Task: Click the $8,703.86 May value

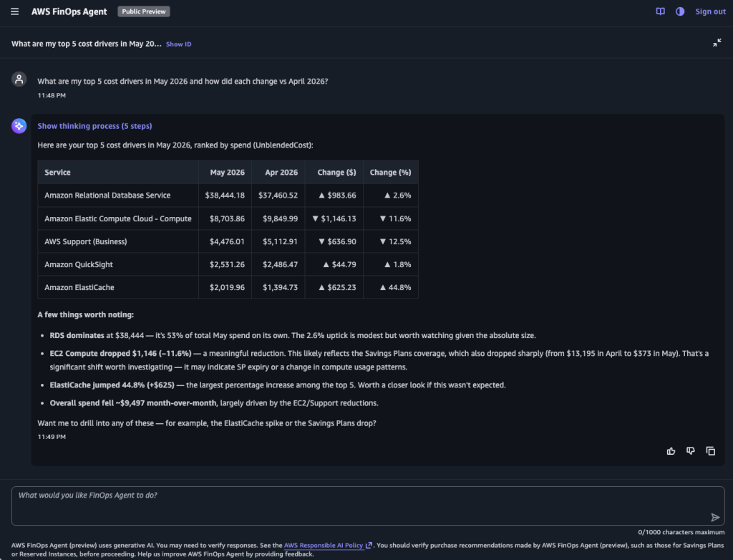Action: click(x=227, y=218)
